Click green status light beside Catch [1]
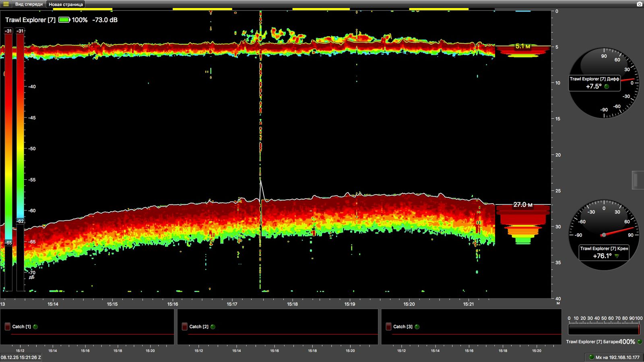Image resolution: width=644 pixels, height=362 pixels. (x=35, y=327)
